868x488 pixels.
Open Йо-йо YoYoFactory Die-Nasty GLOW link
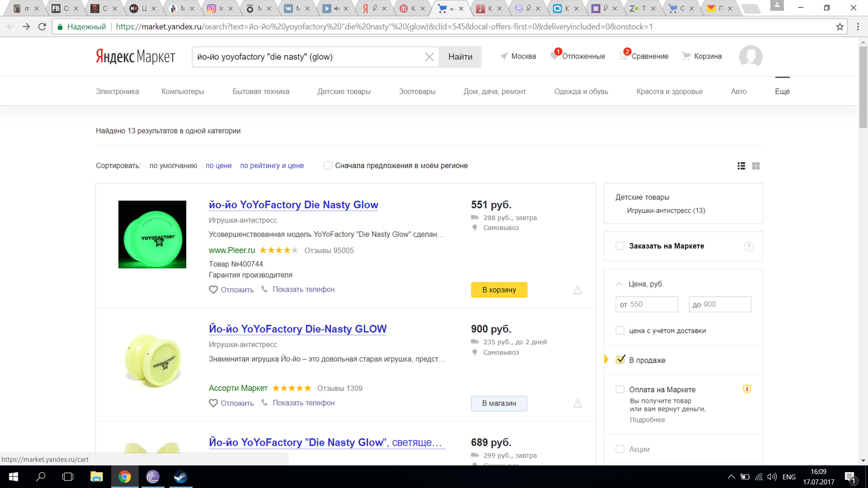(x=298, y=329)
